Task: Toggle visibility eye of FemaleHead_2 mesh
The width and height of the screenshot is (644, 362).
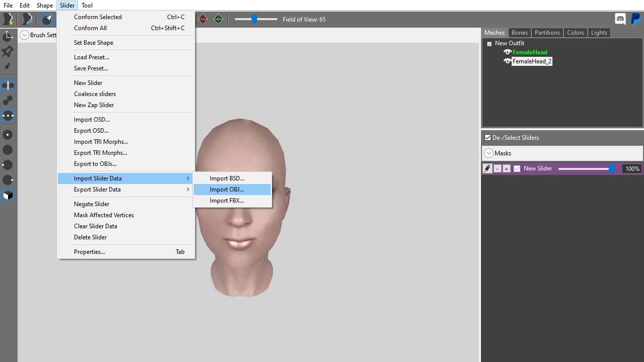Action: [507, 61]
